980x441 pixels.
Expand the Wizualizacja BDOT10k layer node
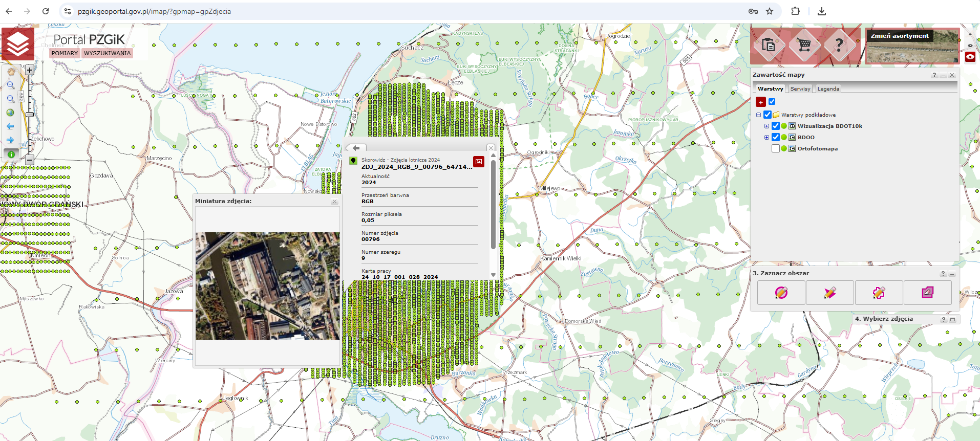pos(766,126)
